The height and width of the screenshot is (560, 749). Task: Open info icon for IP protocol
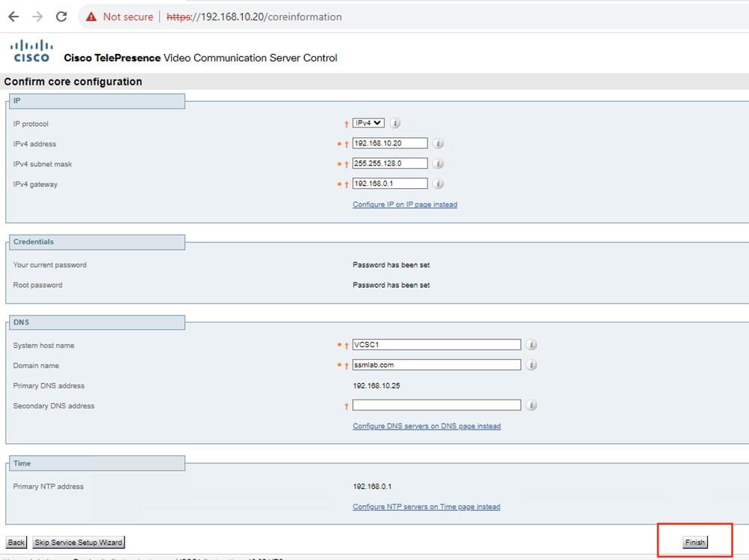395,123
